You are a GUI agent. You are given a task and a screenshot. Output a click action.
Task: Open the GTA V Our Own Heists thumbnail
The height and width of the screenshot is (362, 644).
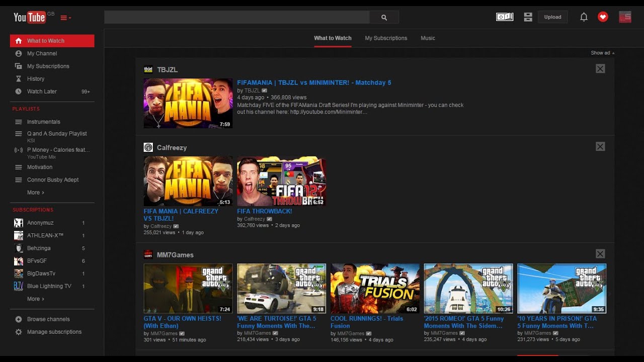(x=188, y=289)
